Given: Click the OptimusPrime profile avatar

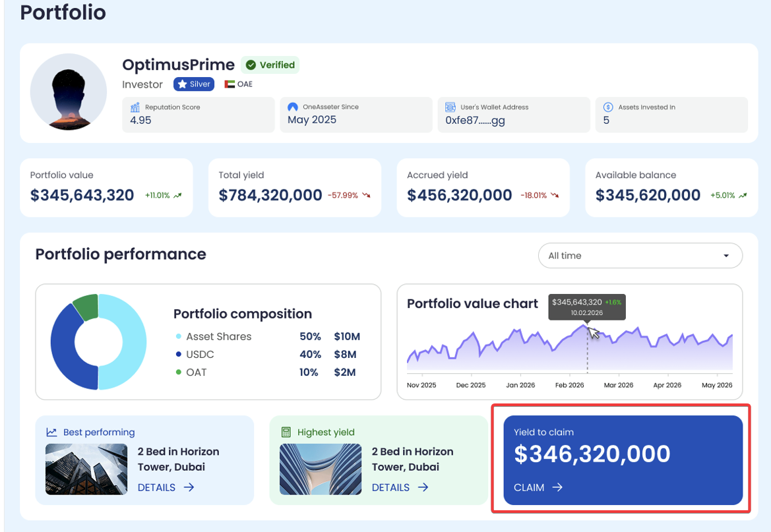Looking at the screenshot, I should click(x=69, y=92).
